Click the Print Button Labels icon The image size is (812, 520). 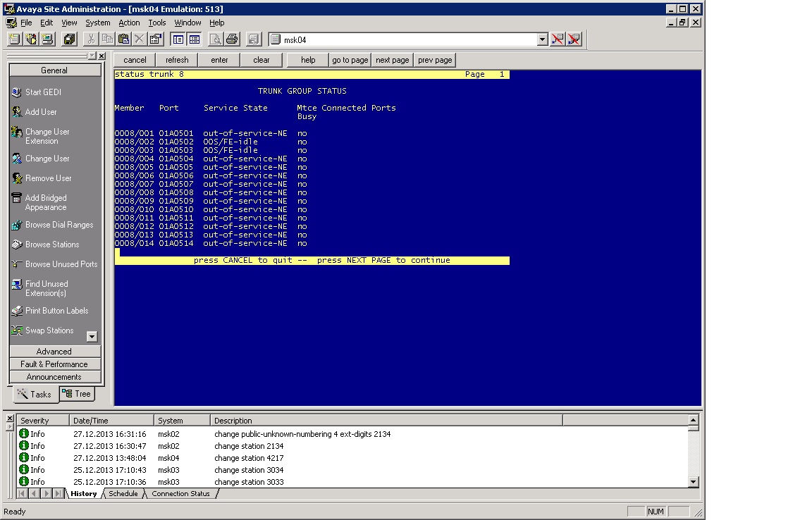(x=17, y=311)
